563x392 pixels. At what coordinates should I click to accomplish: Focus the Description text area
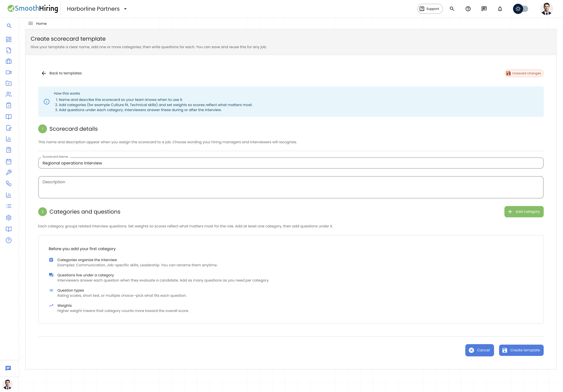point(291,187)
